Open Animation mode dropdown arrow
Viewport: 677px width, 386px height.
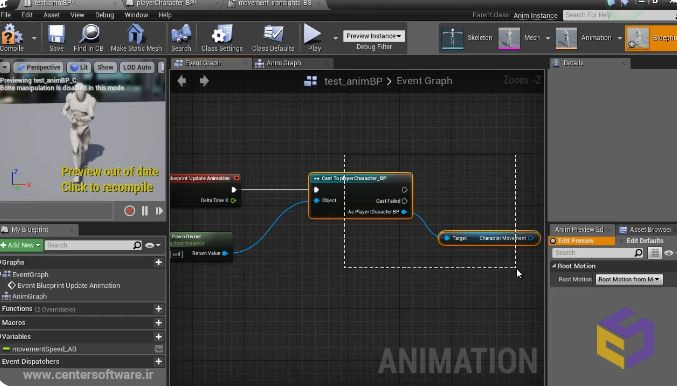(x=620, y=38)
